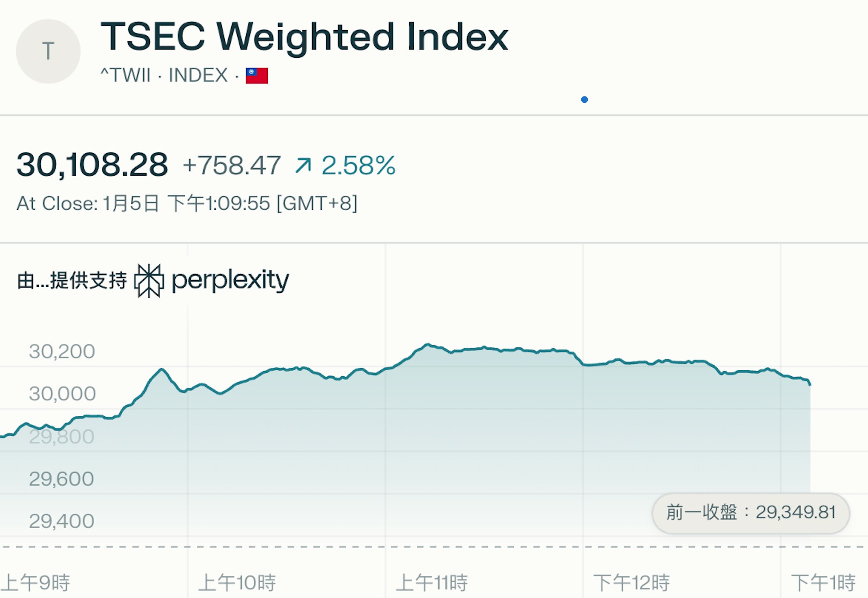Click the small blue dot indicator
Viewport: 868px width, 598px height.
[x=584, y=99]
